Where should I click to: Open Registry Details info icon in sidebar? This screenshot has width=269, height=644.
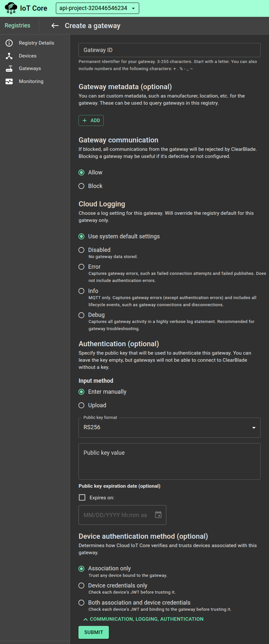click(9, 43)
